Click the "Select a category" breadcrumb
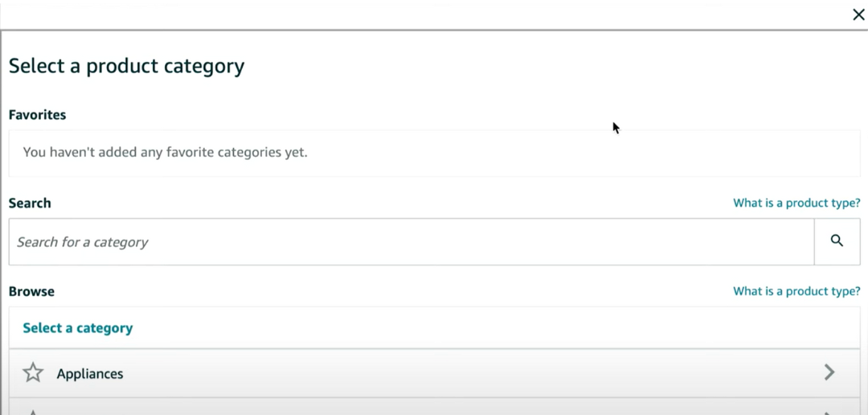This screenshot has width=868, height=415. click(77, 328)
